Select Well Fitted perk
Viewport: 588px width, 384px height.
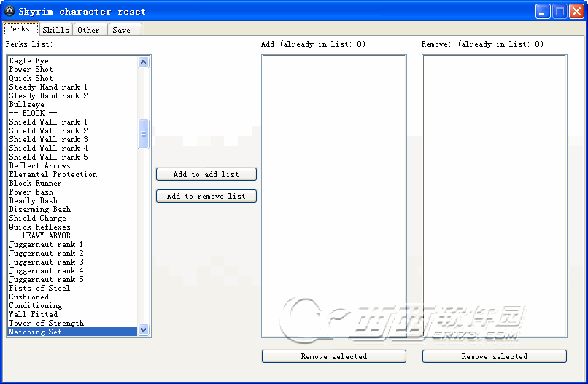point(73,314)
